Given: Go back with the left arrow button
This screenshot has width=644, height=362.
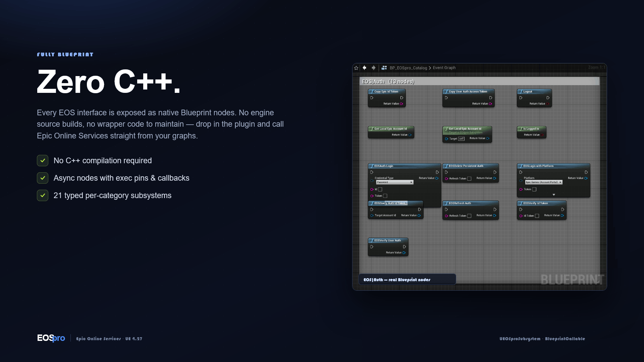Looking at the screenshot, I should coord(364,68).
